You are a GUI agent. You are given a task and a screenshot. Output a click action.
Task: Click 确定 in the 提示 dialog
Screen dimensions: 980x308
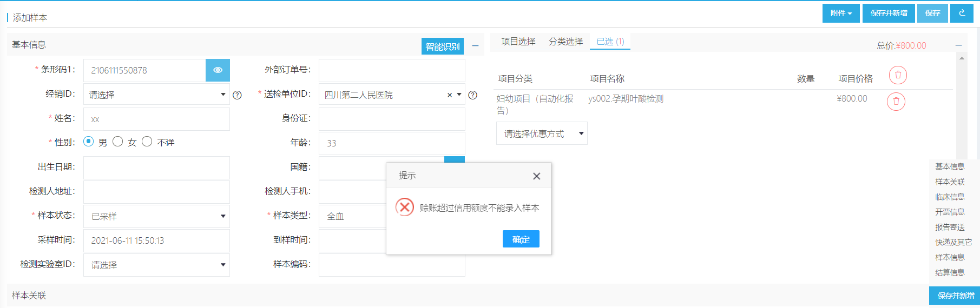pyautogui.click(x=521, y=239)
